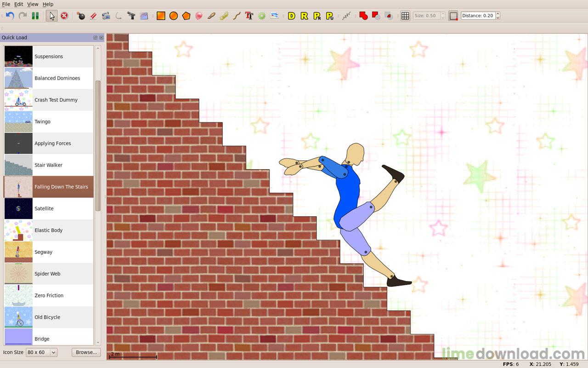Open the Help menu

pos(48,4)
